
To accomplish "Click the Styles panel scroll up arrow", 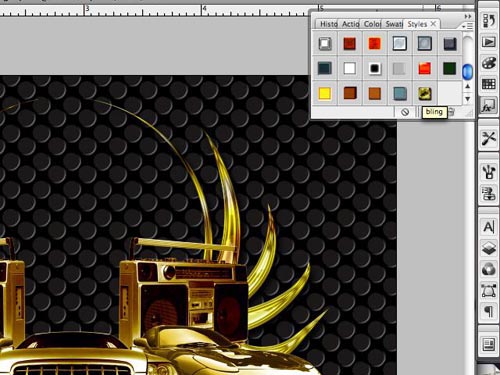I will pyautogui.click(x=468, y=86).
